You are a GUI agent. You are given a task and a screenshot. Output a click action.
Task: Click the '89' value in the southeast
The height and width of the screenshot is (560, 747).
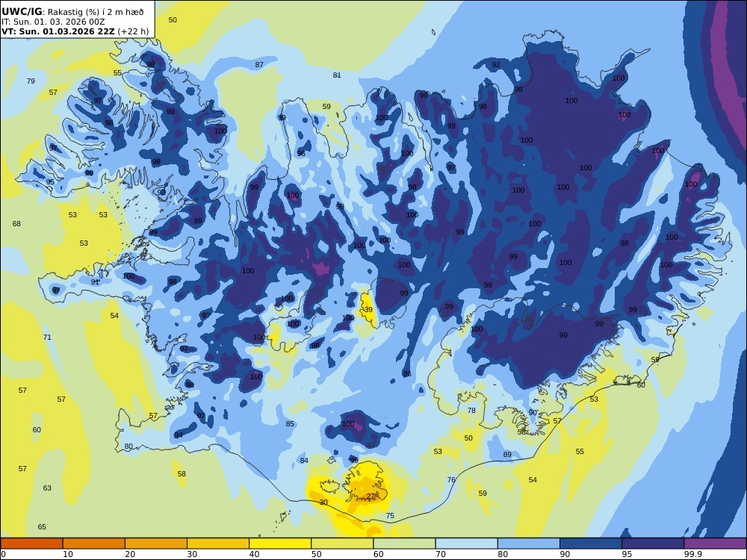pos(507,455)
